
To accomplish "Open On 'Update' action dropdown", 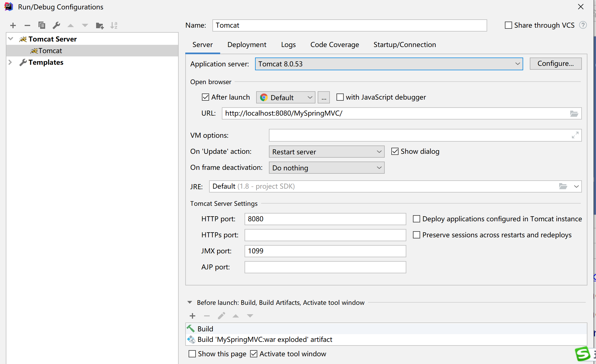I will (327, 152).
